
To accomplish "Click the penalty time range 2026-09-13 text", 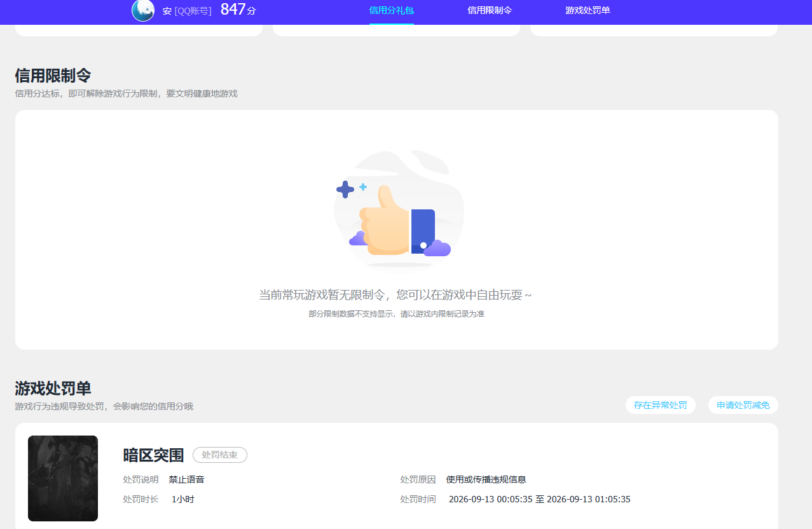I will click(540, 499).
